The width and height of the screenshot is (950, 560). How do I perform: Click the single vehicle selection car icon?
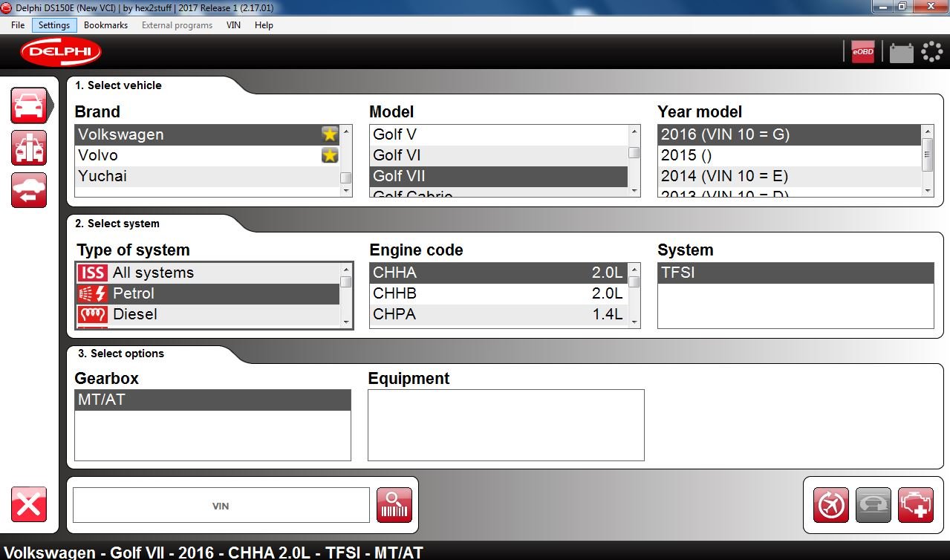[29, 105]
